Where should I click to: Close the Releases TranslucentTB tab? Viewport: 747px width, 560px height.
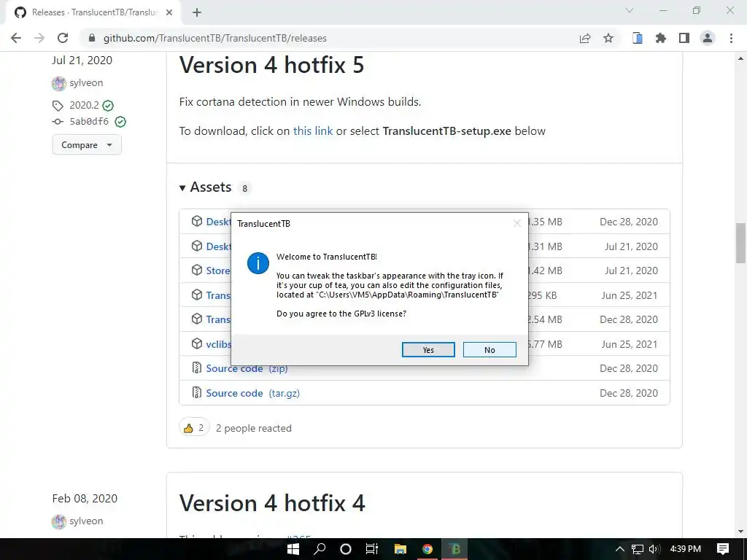[169, 12]
